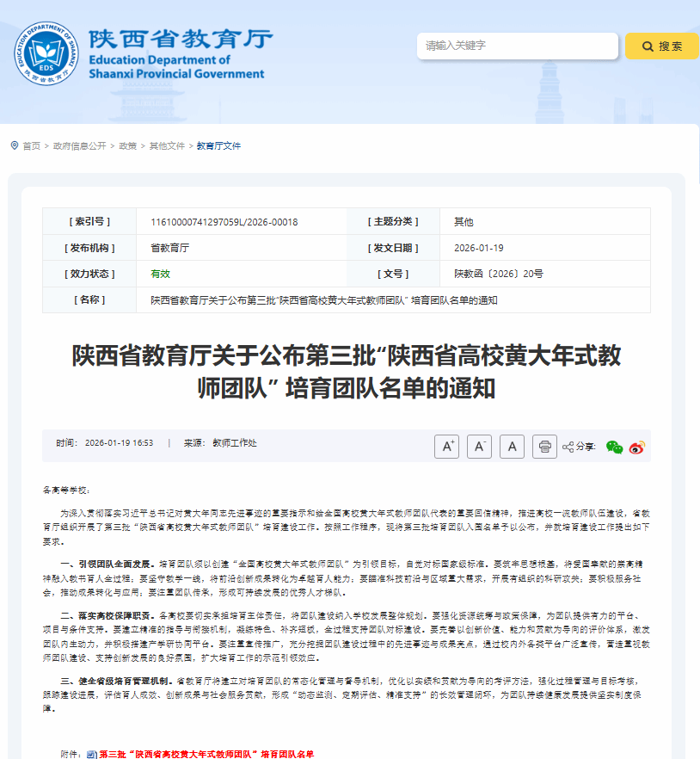This screenshot has width=700, height=759.
Task: Go to 首页 in breadcrumb
Action: [x=32, y=146]
